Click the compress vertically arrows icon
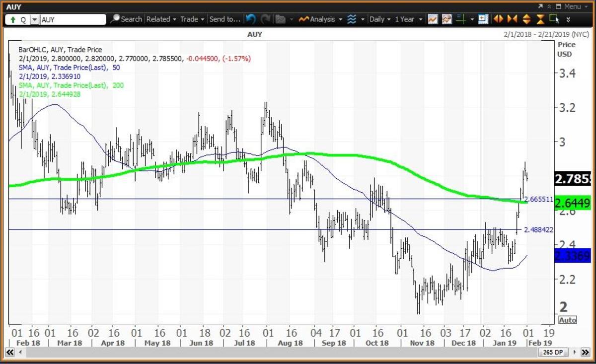This screenshot has width=596, height=364. (540, 19)
